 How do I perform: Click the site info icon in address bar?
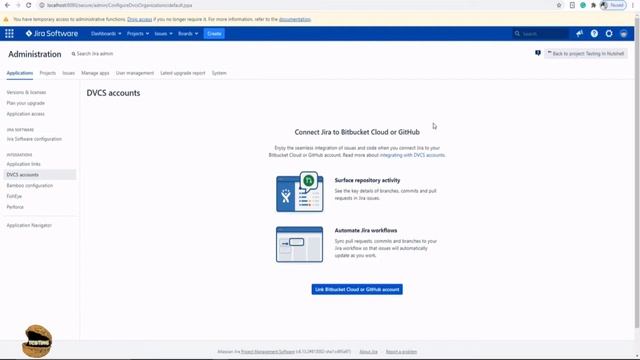[42, 5]
